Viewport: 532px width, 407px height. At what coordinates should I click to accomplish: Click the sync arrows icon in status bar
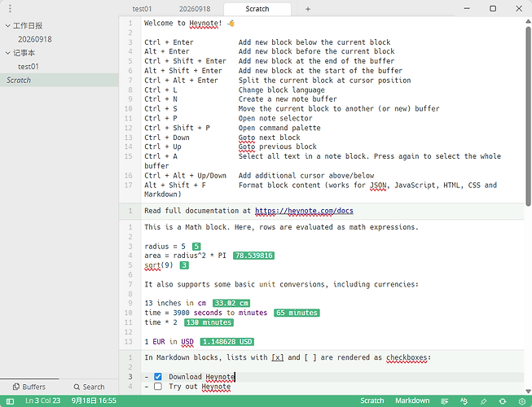(x=503, y=401)
